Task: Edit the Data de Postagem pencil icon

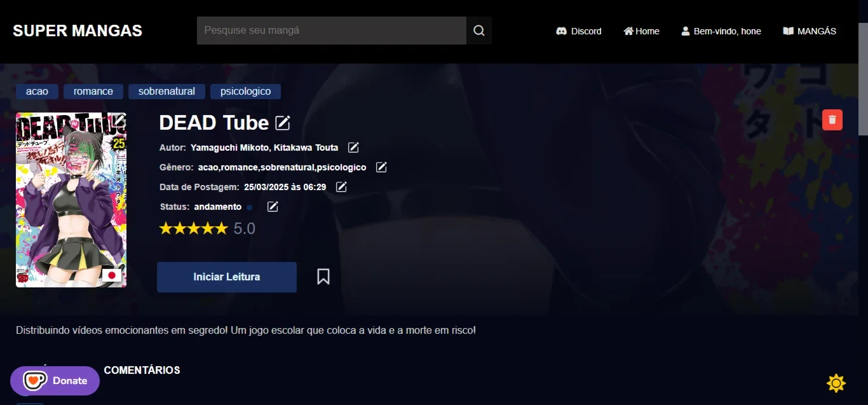Action: 341,187
